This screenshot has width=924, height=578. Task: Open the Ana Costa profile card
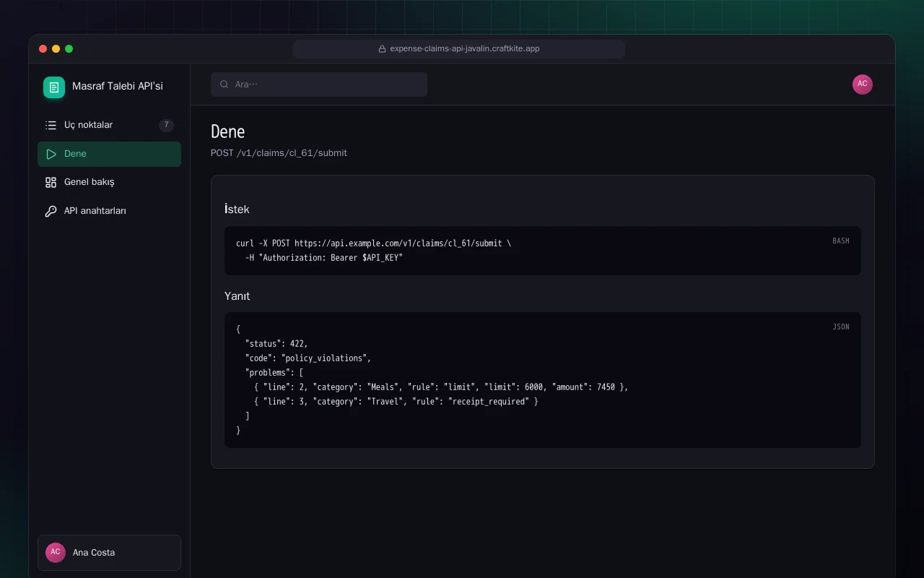[109, 553]
